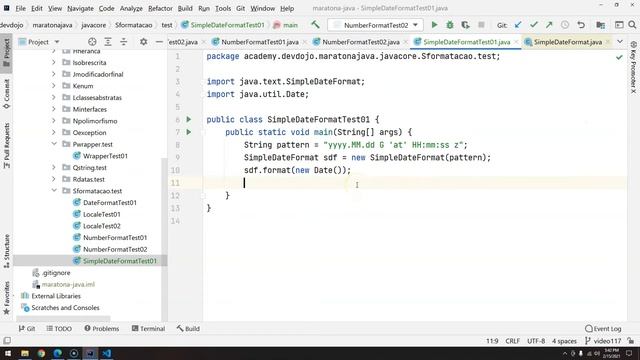Collapse the Pwrapper.test folder
Image resolution: width=640 pixels, height=360 pixels.
(54, 144)
